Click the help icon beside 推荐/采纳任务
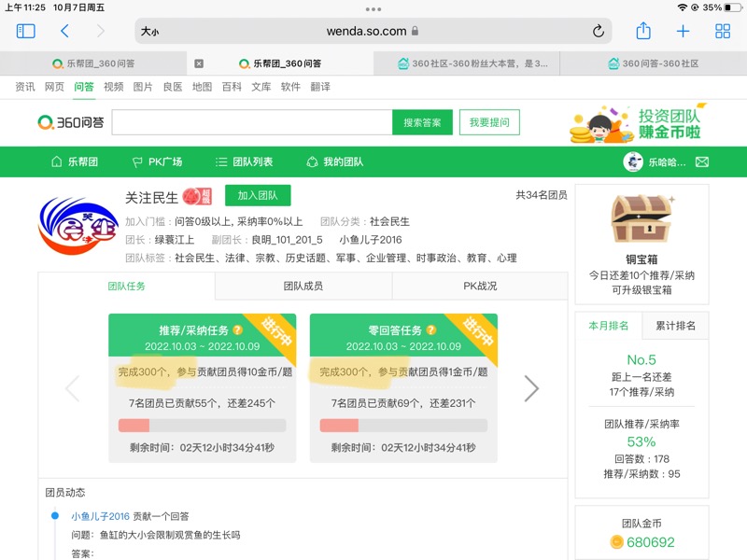 pos(238,330)
